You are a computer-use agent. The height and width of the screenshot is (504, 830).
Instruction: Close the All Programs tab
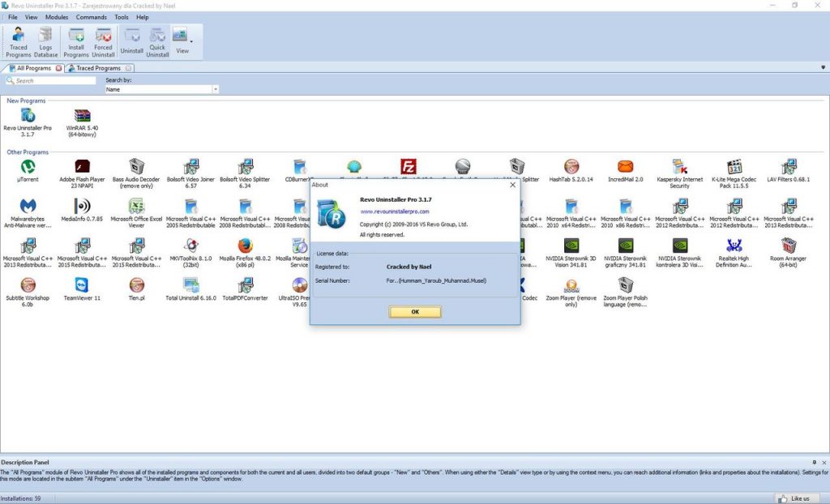pos(58,68)
